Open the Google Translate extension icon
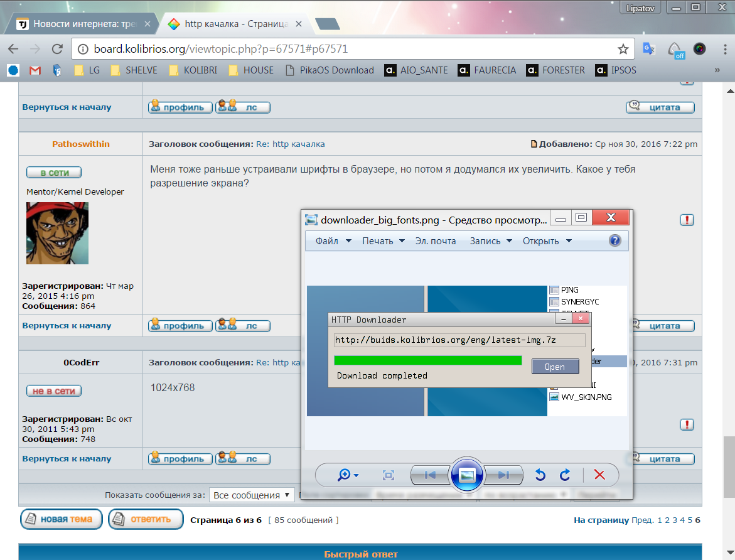The width and height of the screenshot is (735, 560). (x=649, y=49)
